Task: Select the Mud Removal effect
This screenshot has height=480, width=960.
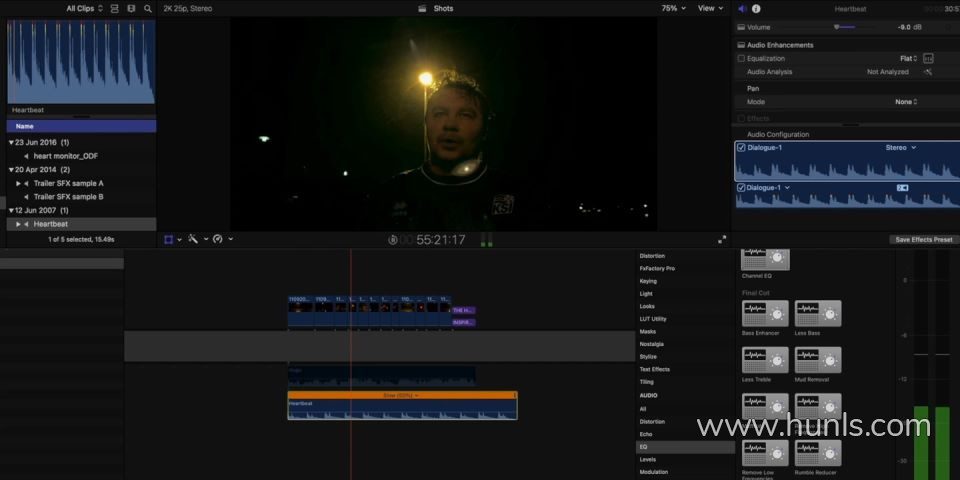Action: 818,360
